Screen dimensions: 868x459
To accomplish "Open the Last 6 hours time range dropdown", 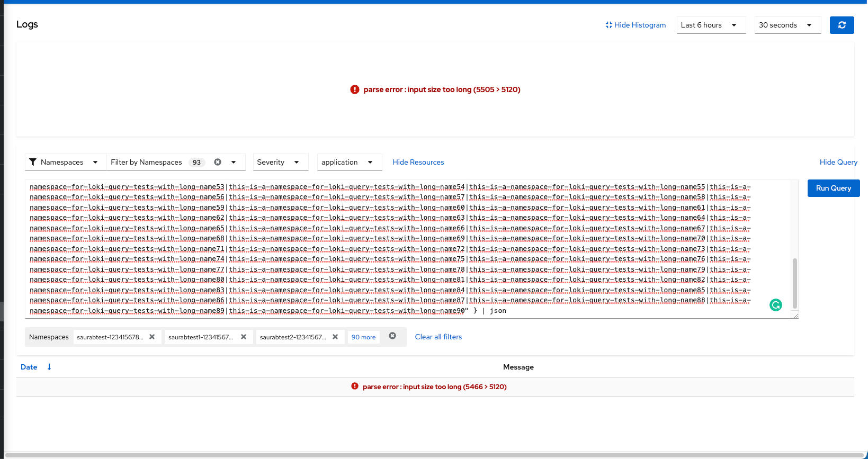I will [711, 25].
